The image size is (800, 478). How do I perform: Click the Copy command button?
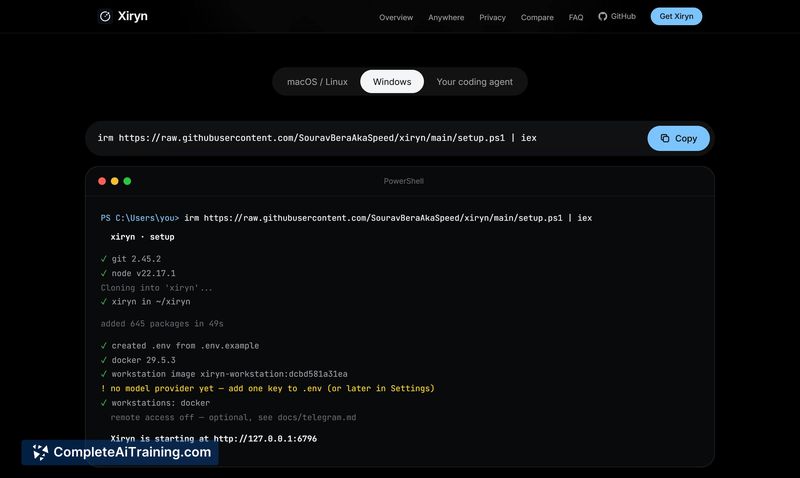pos(678,138)
